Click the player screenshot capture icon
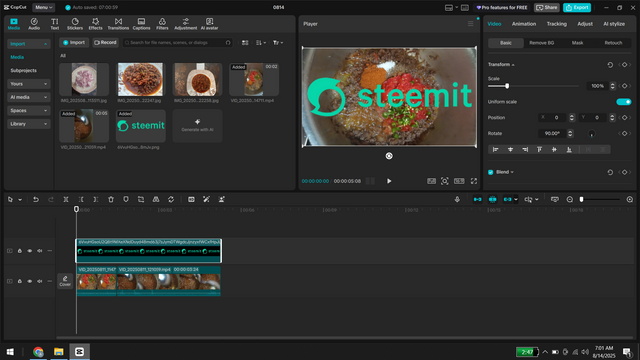Image resolution: width=640 pixels, height=360 pixels. pos(444,181)
